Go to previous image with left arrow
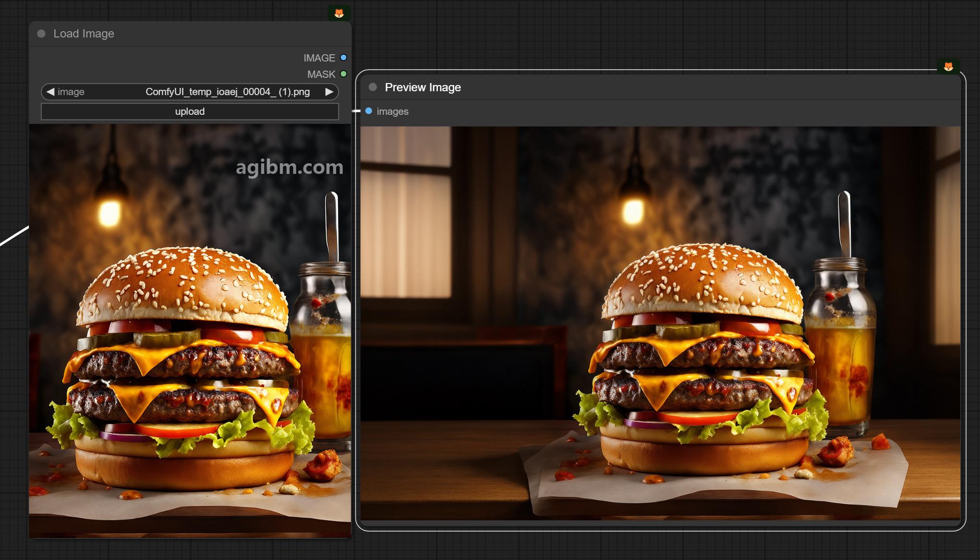 click(x=50, y=91)
